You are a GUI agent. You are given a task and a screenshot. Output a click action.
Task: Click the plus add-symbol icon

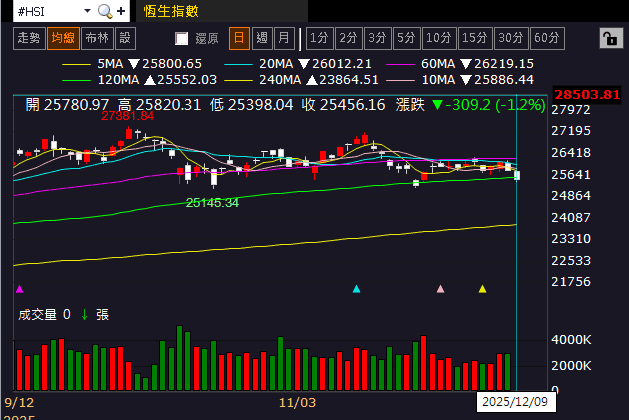click(x=121, y=11)
